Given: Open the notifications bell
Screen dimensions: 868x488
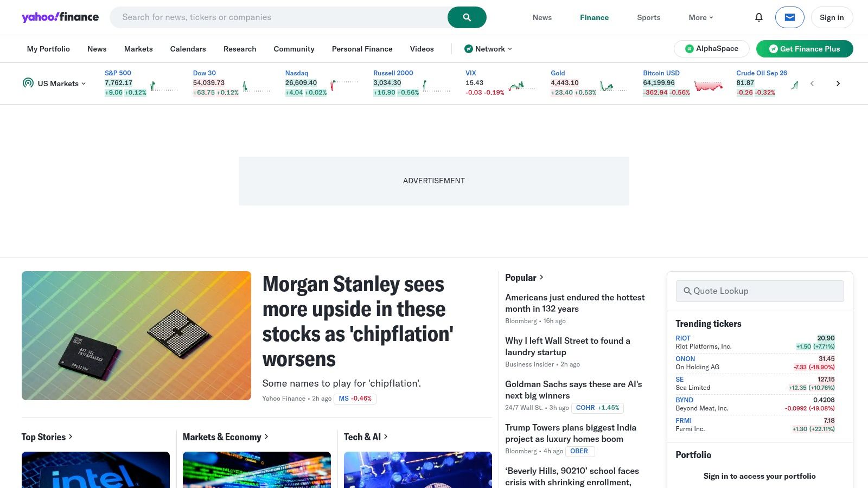Looking at the screenshot, I should pyautogui.click(x=759, y=17).
